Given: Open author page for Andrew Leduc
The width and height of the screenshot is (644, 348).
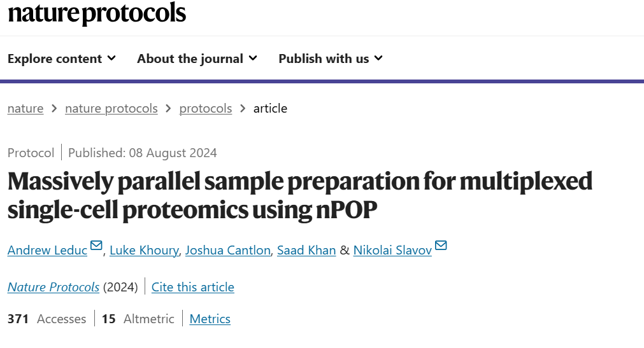Looking at the screenshot, I should tap(47, 250).
